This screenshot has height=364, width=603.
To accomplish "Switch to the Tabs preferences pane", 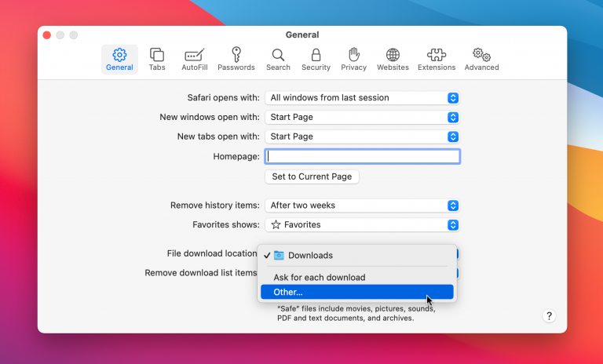I will click(x=157, y=60).
